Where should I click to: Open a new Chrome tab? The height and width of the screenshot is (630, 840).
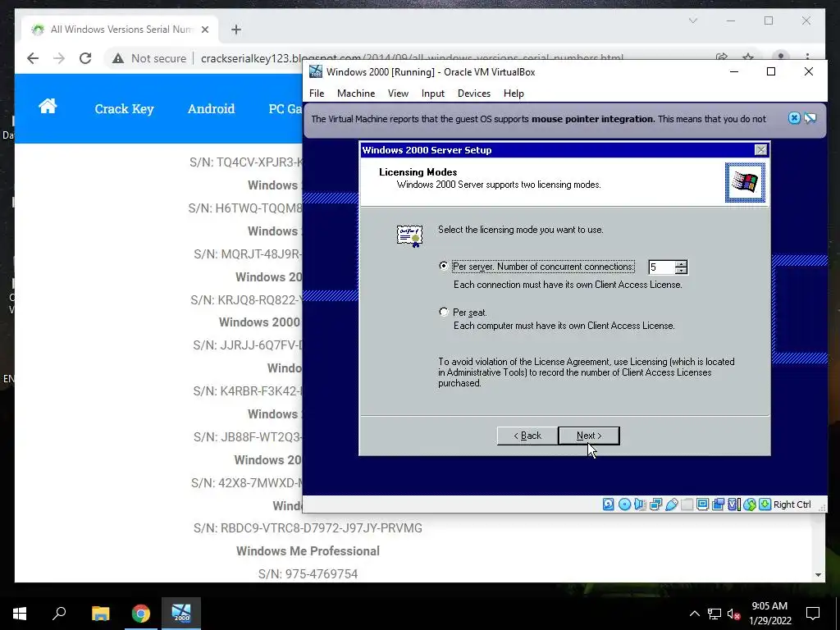(x=236, y=30)
